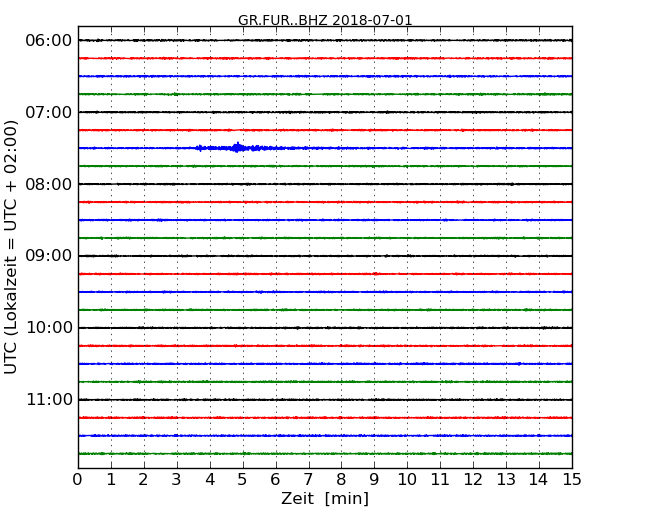Click x-axis tick label 8
Screen dimensions: 650x520
pyautogui.click(x=341, y=480)
